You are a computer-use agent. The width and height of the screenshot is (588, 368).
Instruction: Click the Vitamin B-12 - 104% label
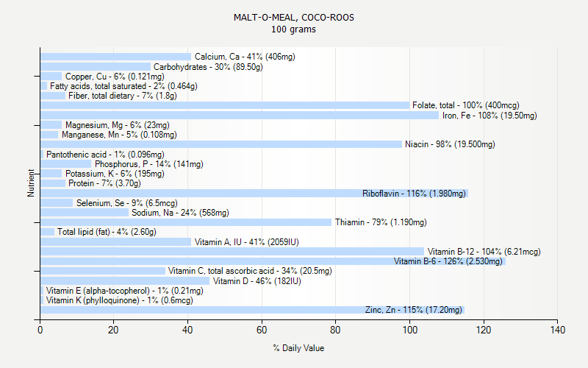coord(484,252)
